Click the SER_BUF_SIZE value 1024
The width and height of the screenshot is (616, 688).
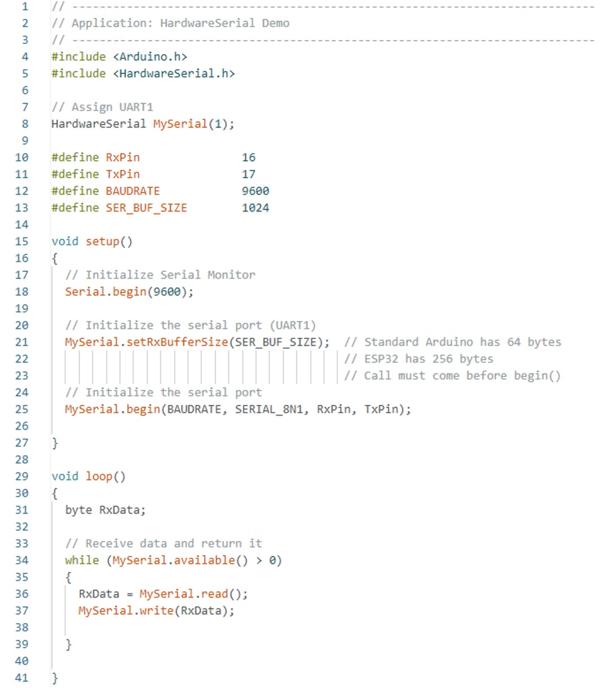tap(255, 208)
